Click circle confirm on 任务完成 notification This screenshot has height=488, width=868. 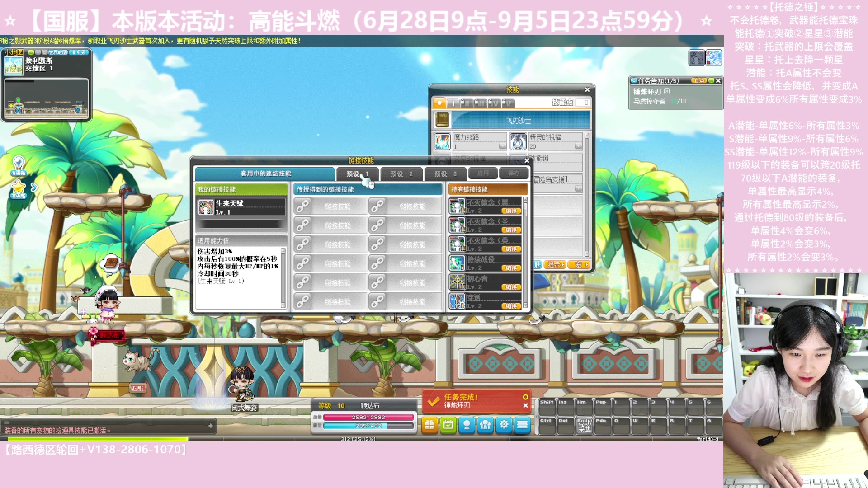pyautogui.click(x=525, y=397)
